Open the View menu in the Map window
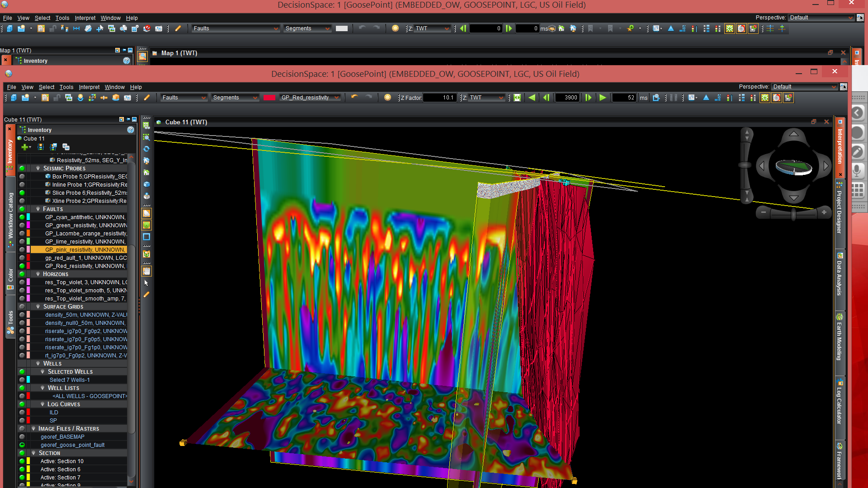Viewport: 868px width, 488px height. click(x=23, y=18)
